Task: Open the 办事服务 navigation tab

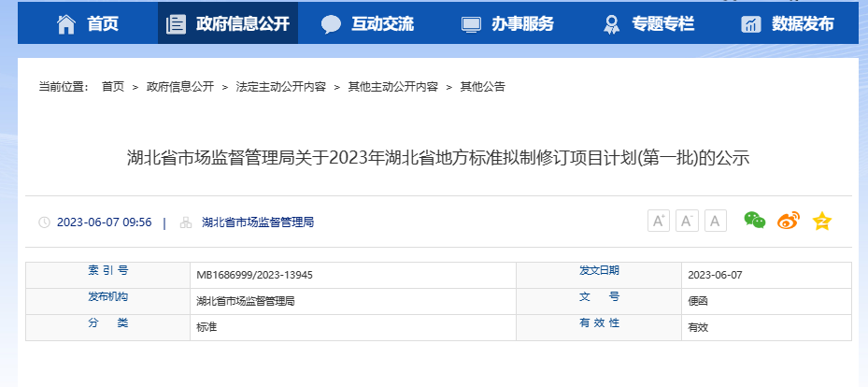Action: click(508, 23)
